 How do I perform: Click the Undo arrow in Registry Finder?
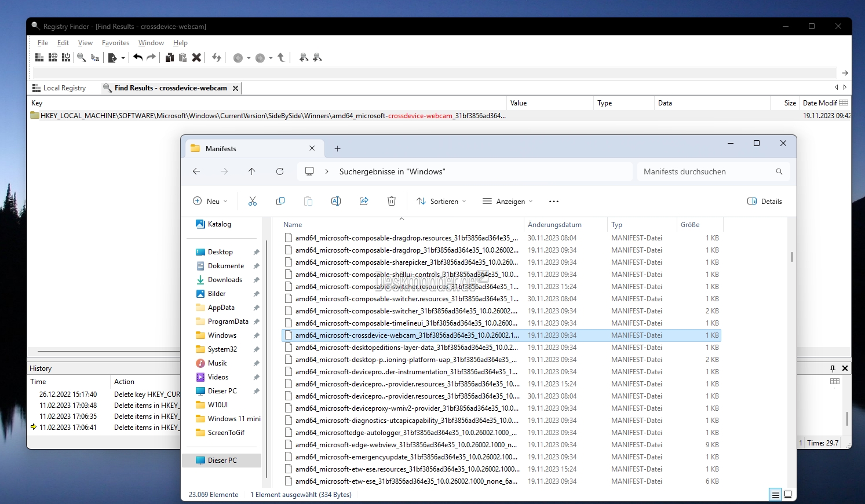tap(138, 57)
